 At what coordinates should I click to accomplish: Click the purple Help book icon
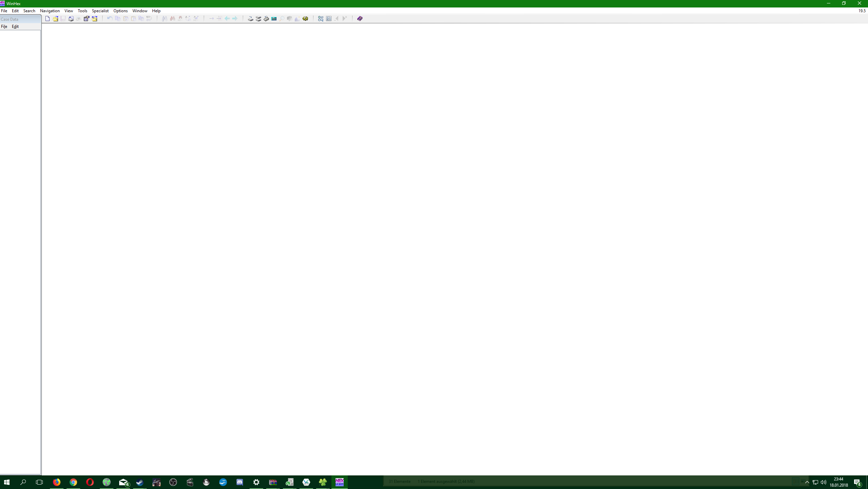(x=360, y=19)
